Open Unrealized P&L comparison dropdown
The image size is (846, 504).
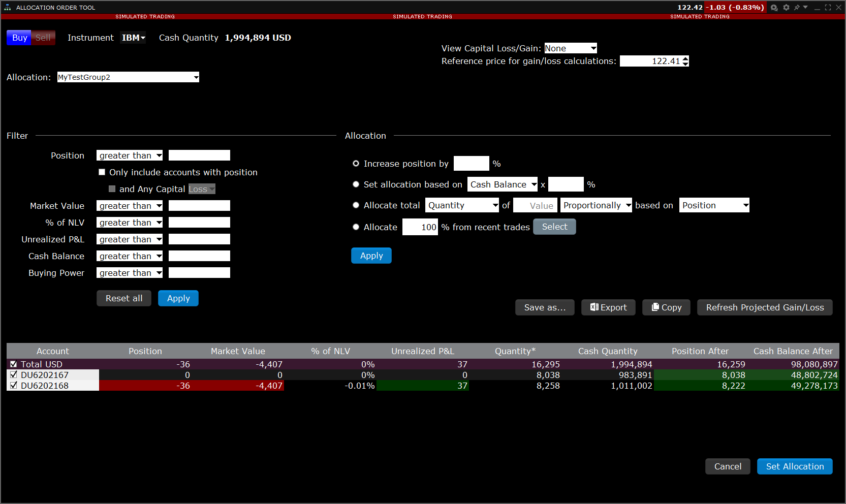coord(130,239)
